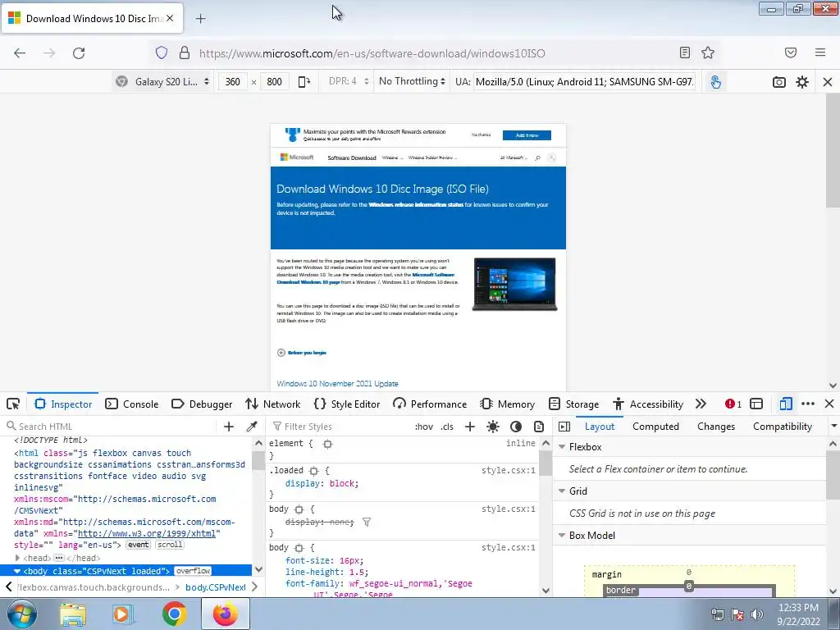The height and width of the screenshot is (630, 840).
Task: Switch to the Layout tab
Action: [x=600, y=427]
